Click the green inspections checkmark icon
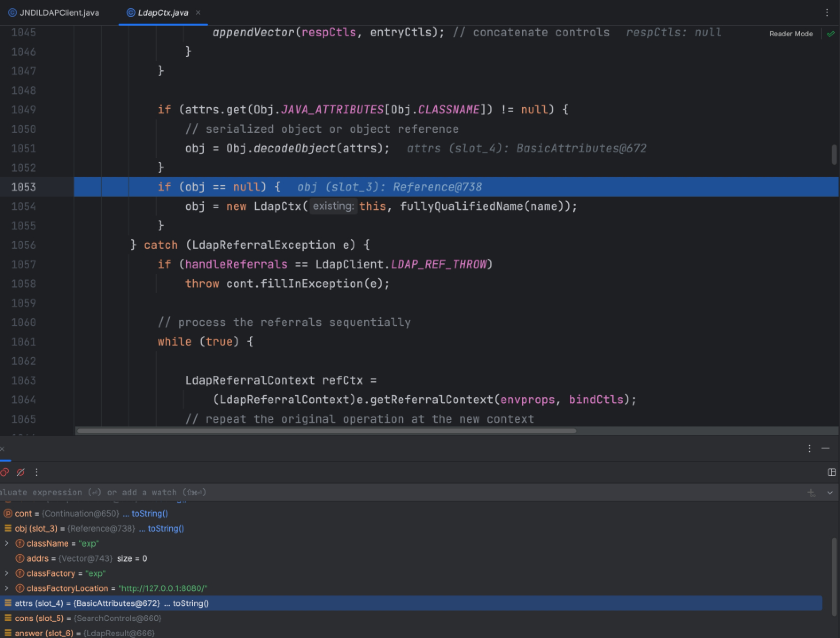Image resolution: width=840 pixels, height=638 pixels. [x=831, y=34]
